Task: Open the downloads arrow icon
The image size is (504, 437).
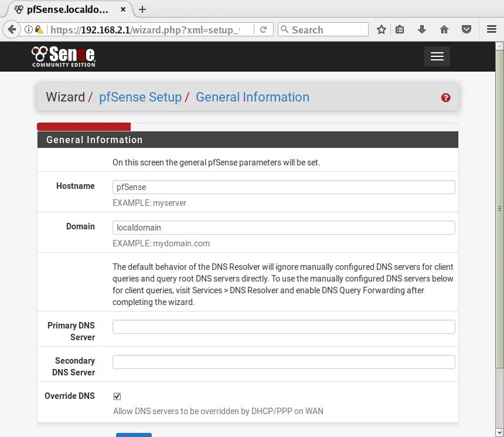Action: pos(422,29)
